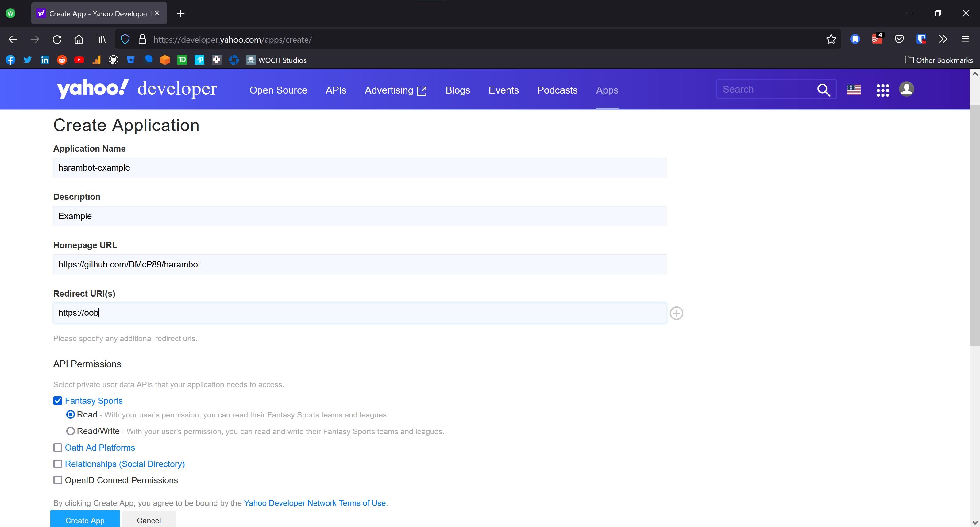Uncheck the Fantasy Sports checkbox

click(x=57, y=401)
